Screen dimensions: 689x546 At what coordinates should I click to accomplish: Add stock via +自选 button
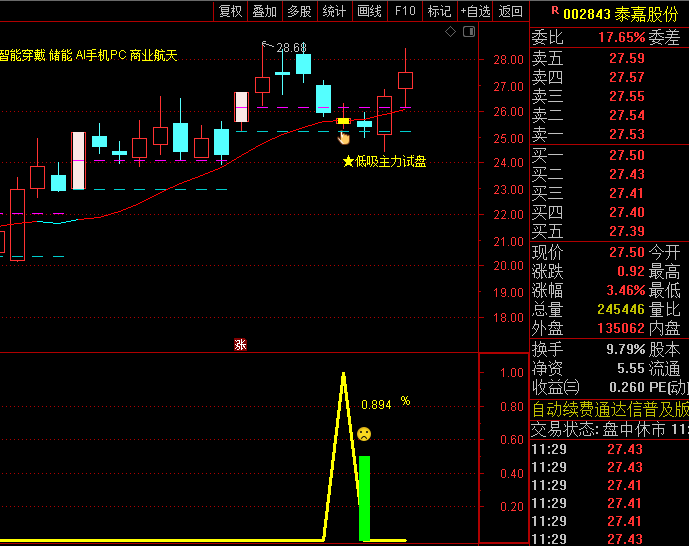click(475, 11)
